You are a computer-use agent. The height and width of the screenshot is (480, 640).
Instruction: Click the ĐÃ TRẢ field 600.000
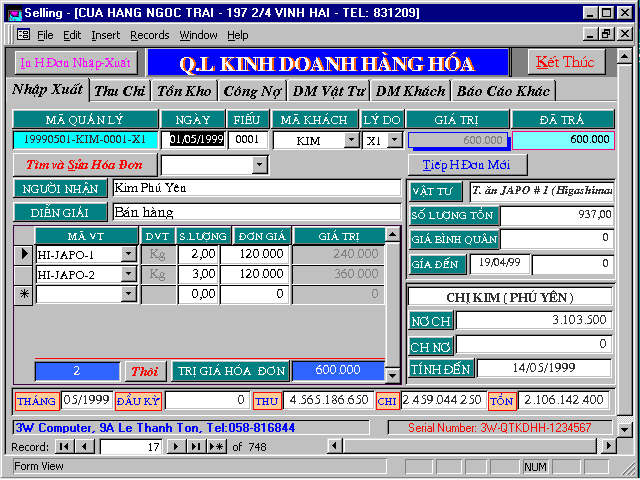(x=563, y=140)
